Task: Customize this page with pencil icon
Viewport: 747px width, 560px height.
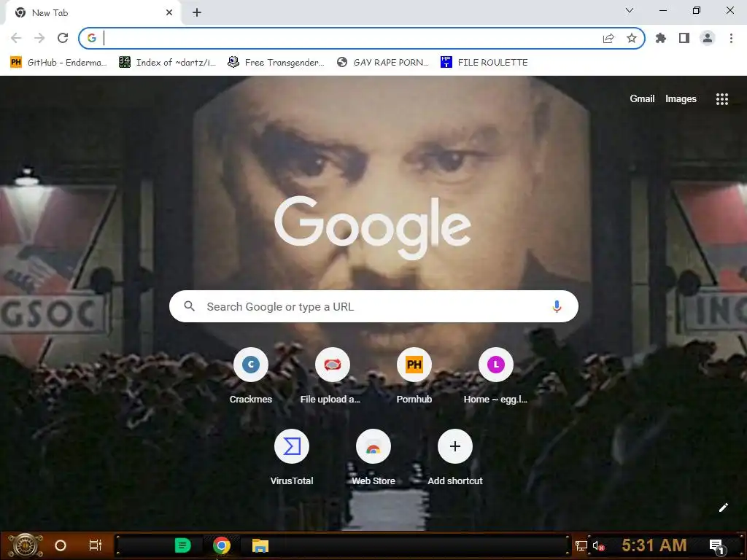Action: pyautogui.click(x=723, y=507)
